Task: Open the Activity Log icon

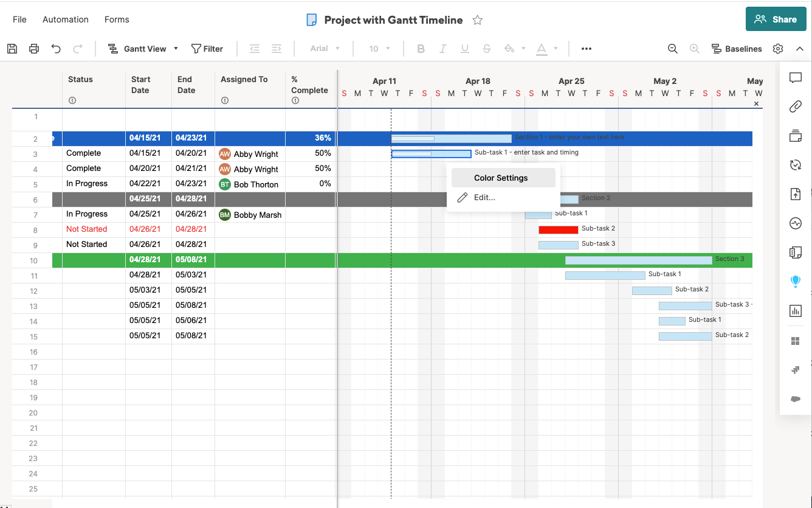Action: pyautogui.click(x=796, y=223)
